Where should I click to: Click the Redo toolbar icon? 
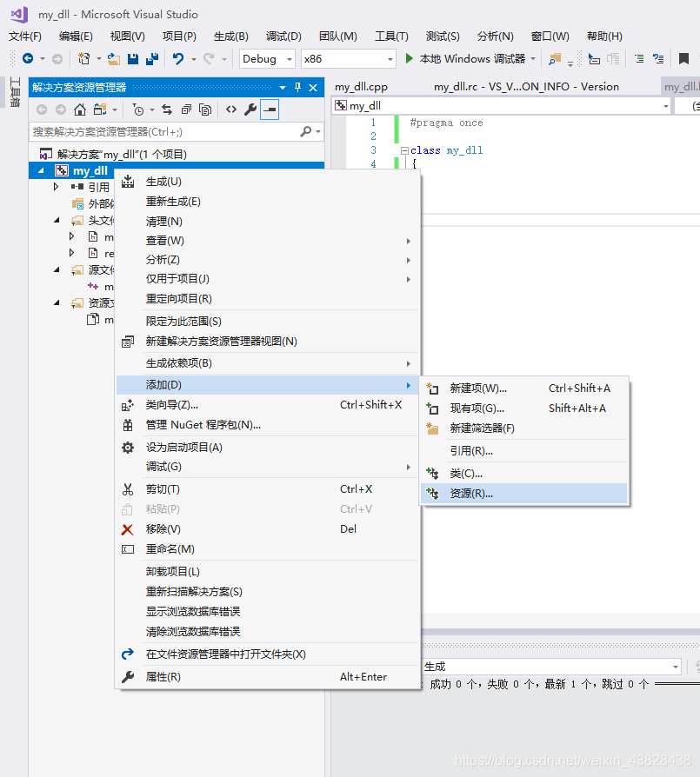(209, 59)
